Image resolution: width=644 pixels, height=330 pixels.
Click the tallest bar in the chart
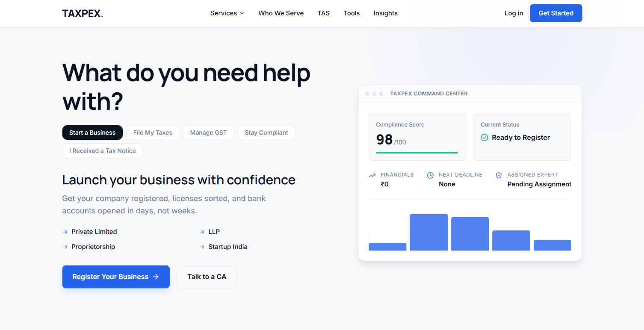[x=428, y=233]
